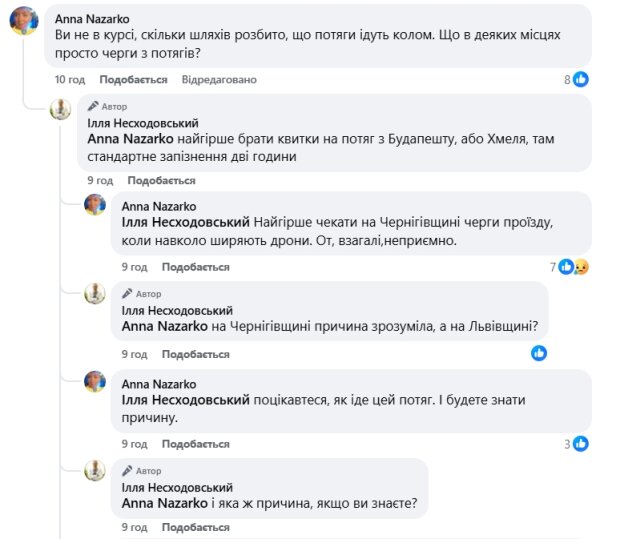Click like and sad reactions showing 7
The image size is (620, 539).
coord(574,267)
